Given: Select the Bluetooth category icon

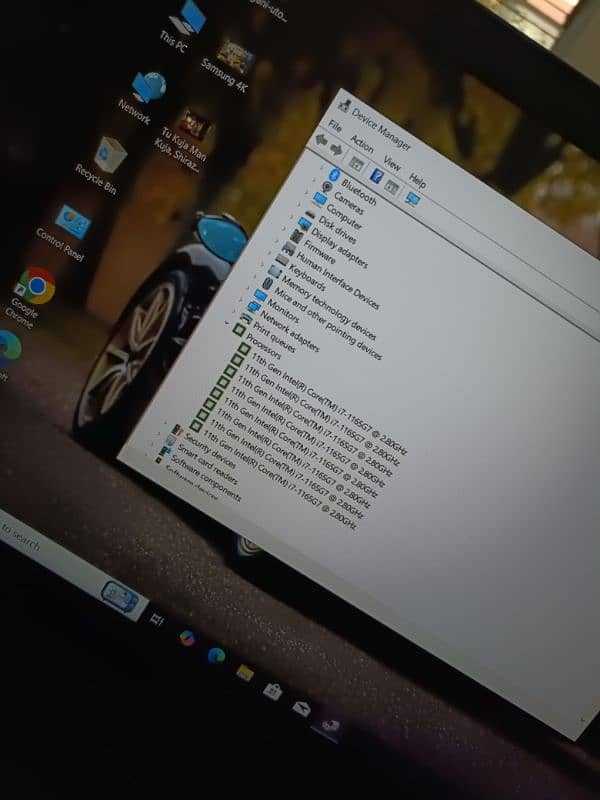Looking at the screenshot, I should tap(334, 175).
